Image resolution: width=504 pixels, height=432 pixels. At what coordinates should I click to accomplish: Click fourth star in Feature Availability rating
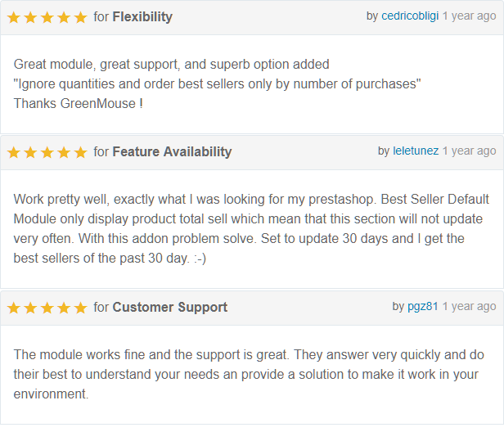[x=64, y=152]
